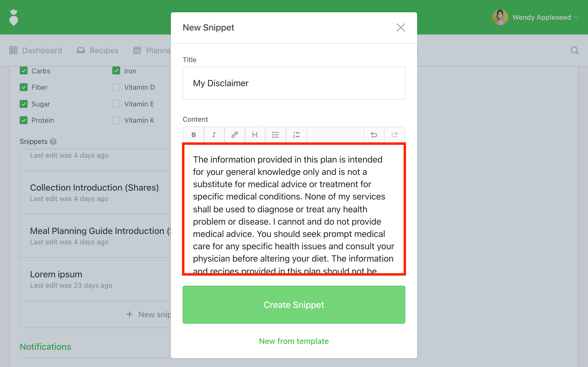The width and height of the screenshot is (588, 367).
Task: Uncheck the Protein checkbox
Action: pyautogui.click(x=24, y=120)
